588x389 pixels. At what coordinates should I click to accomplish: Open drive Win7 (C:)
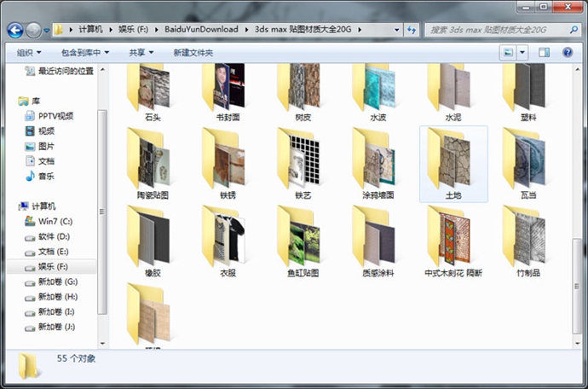click(x=49, y=221)
